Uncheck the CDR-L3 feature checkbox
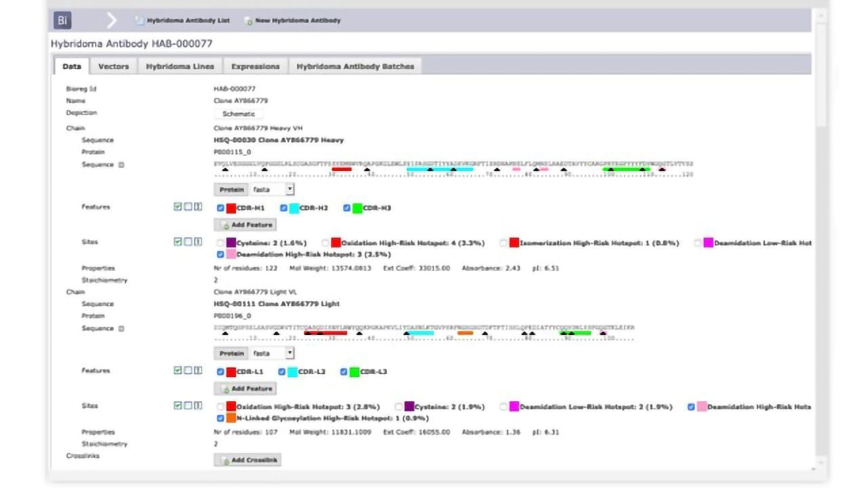Screen dimensions: 868x488 coord(344,371)
